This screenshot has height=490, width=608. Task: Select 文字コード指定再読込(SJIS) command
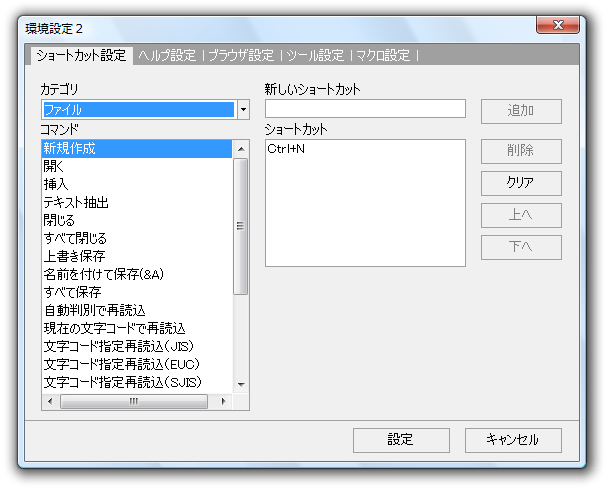[137, 382]
